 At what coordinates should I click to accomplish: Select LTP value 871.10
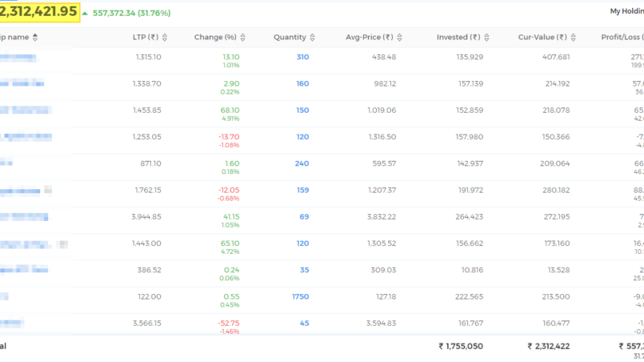pyautogui.click(x=150, y=163)
